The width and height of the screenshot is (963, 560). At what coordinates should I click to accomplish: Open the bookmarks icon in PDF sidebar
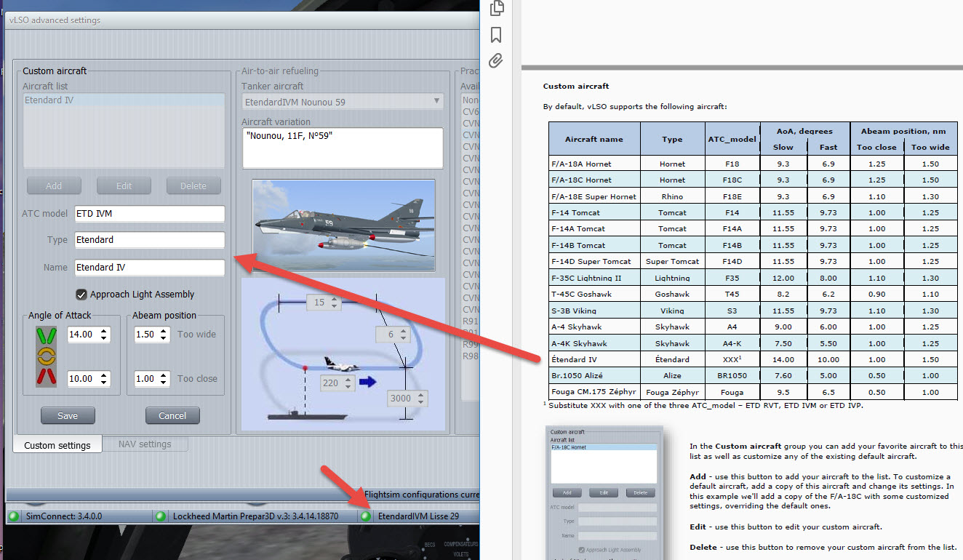(496, 34)
